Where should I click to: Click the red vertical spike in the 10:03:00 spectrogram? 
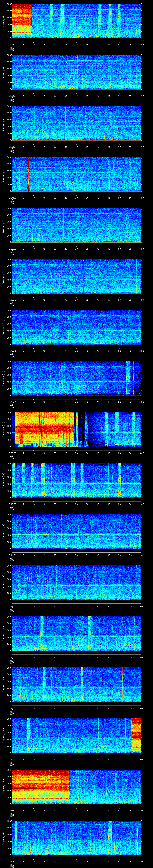click(x=66, y=123)
